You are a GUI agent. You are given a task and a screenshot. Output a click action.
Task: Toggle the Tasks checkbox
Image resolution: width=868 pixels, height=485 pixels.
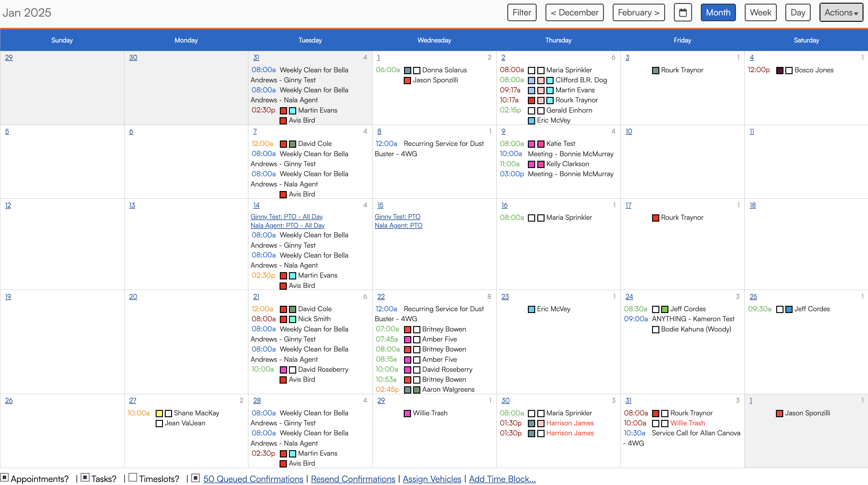[85, 477]
